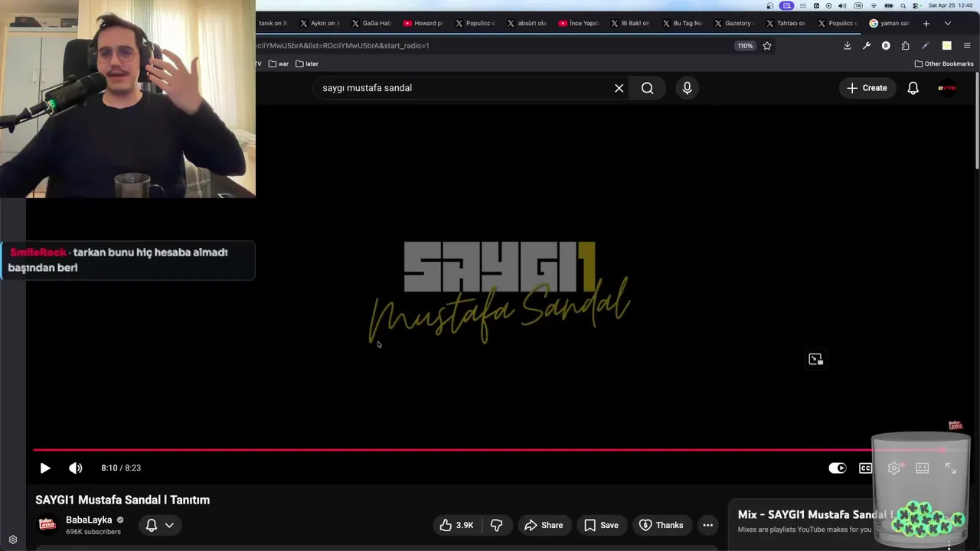This screenshot has height=551, width=980.
Task: Open a new browser tab with plus
Action: point(926,23)
